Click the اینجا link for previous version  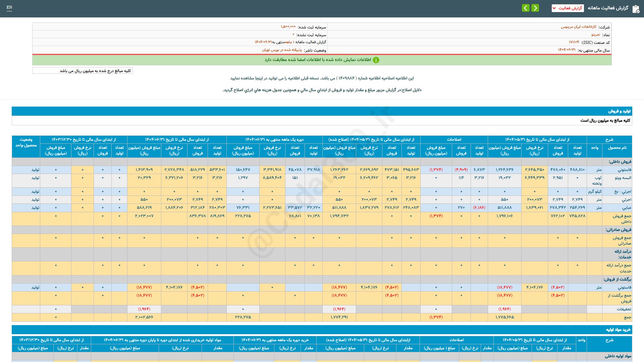[x=259, y=78]
